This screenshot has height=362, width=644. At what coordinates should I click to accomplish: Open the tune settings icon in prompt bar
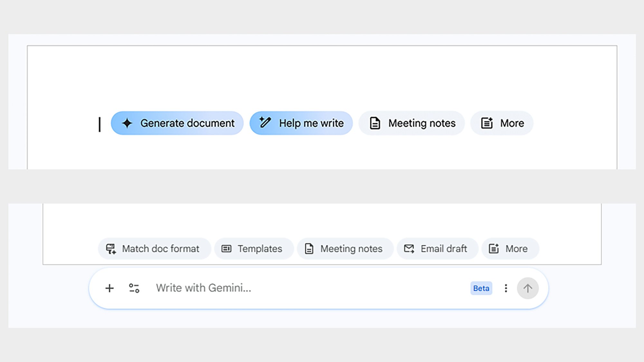tap(134, 288)
